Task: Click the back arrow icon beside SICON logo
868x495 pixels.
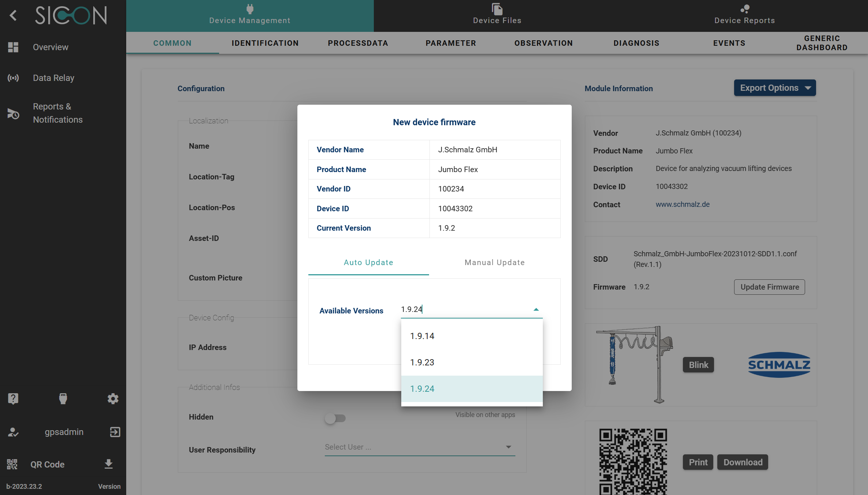Action: point(13,15)
